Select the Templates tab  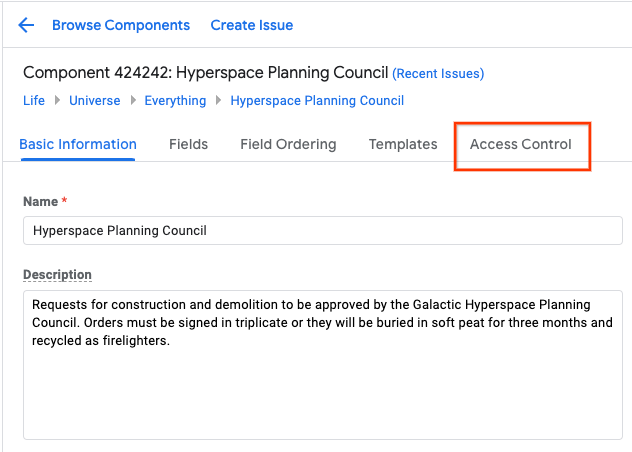coord(403,144)
